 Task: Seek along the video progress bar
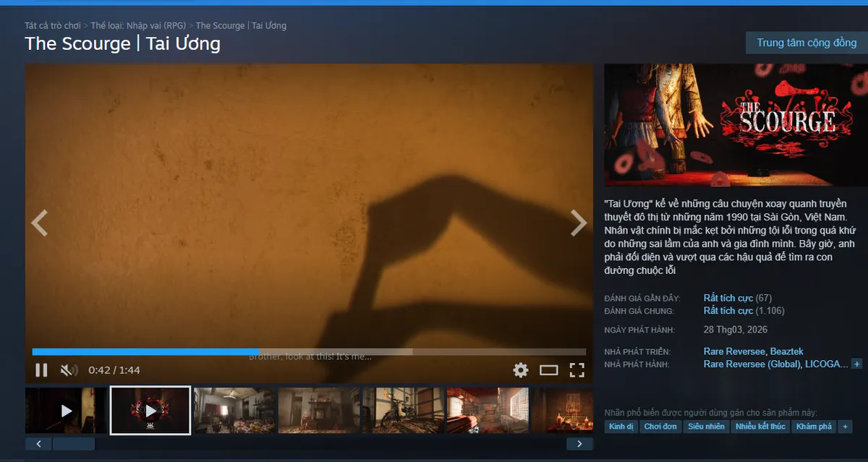(x=309, y=352)
